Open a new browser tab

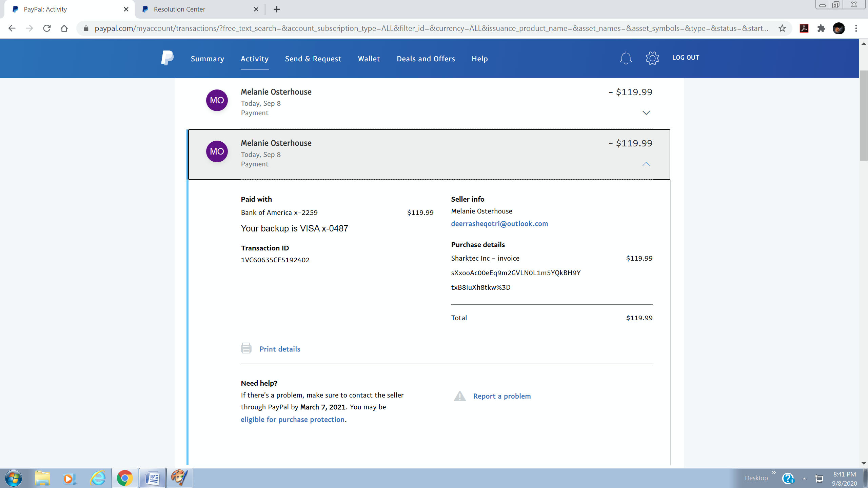(277, 9)
